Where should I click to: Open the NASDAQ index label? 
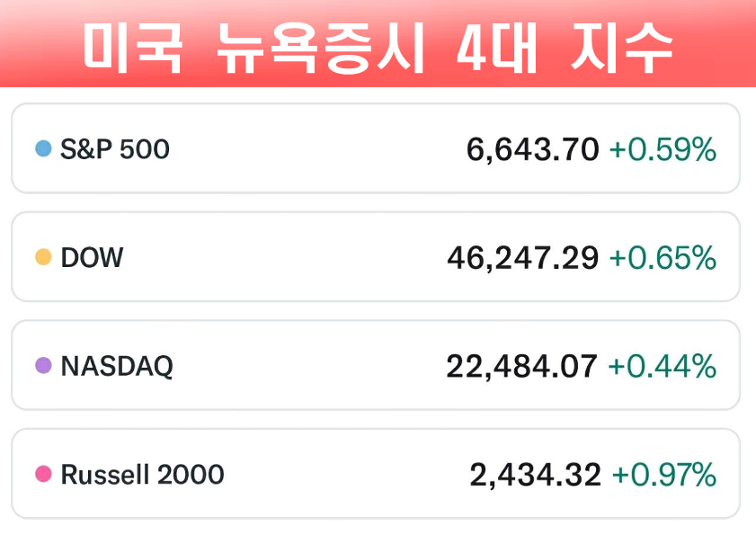pyautogui.click(x=116, y=366)
